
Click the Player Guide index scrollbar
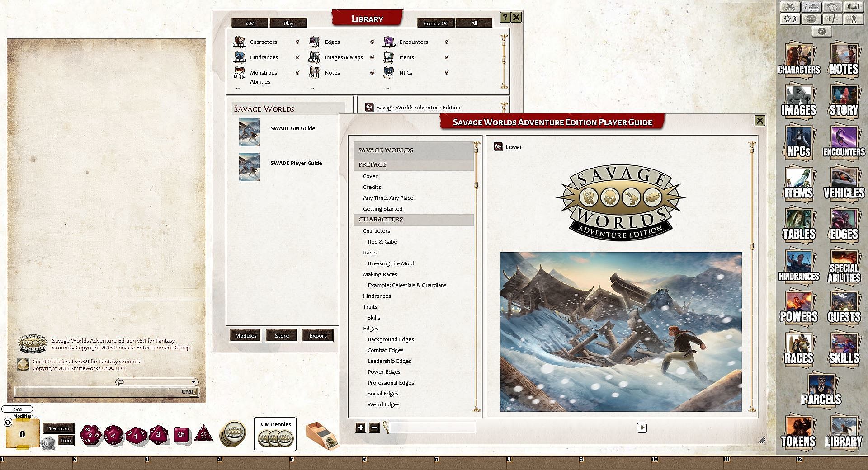[x=476, y=276]
